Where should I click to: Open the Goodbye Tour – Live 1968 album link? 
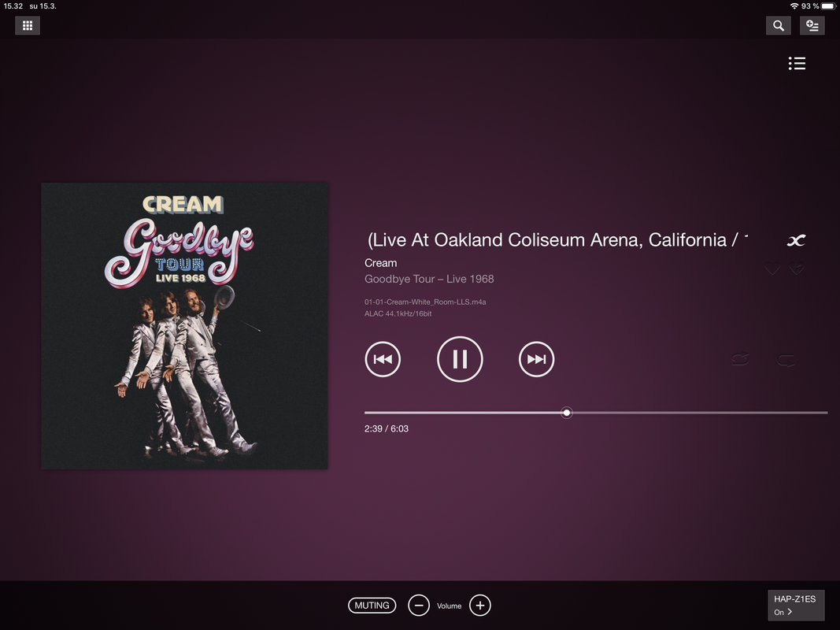point(429,279)
